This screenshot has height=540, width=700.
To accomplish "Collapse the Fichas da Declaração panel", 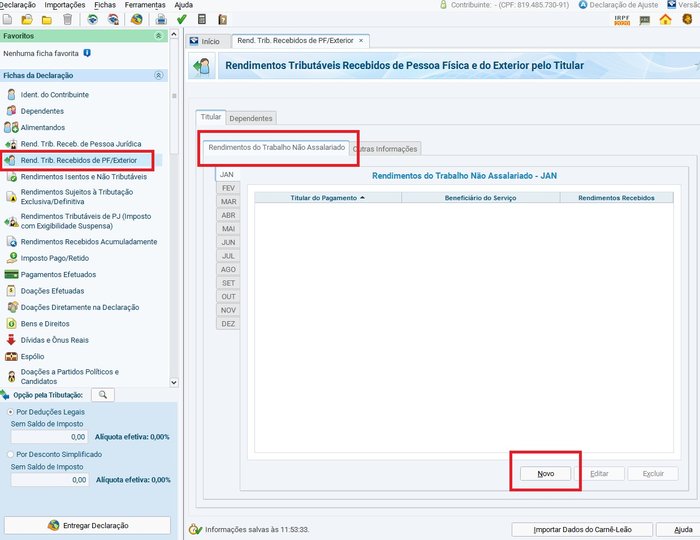I will [x=158, y=75].
